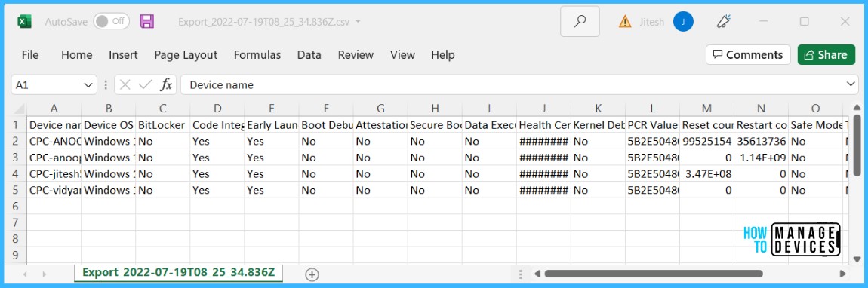Click the horizontal scrollbar thumb
The image size is (868, 288).
[x=653, y=274]
